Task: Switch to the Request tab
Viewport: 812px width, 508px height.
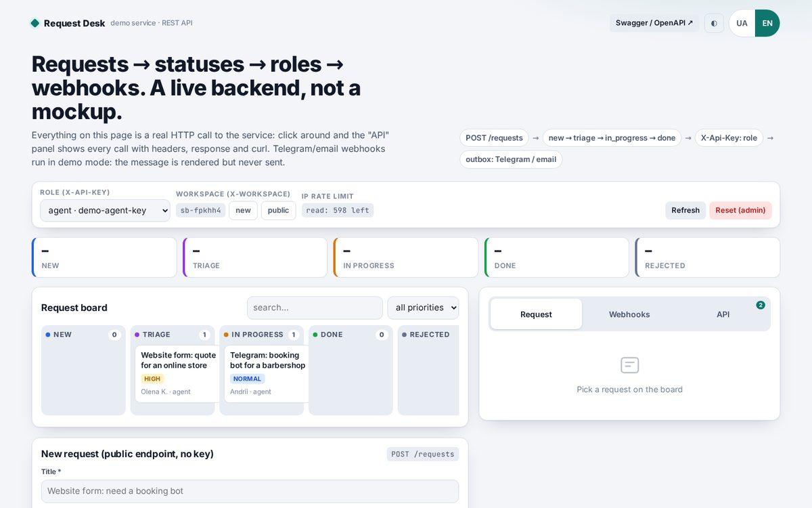Action: pyautogui.click(x=536, y=314)
